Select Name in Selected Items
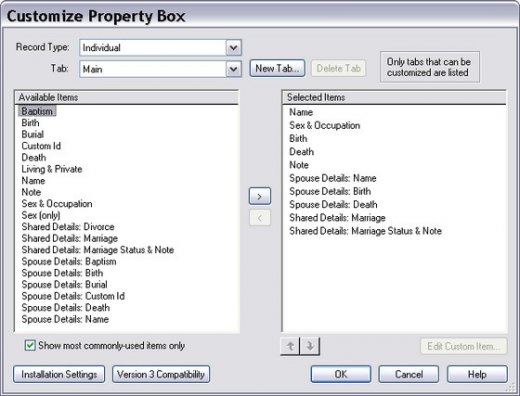This screenshot has height=396, width=520. point(301,112)
